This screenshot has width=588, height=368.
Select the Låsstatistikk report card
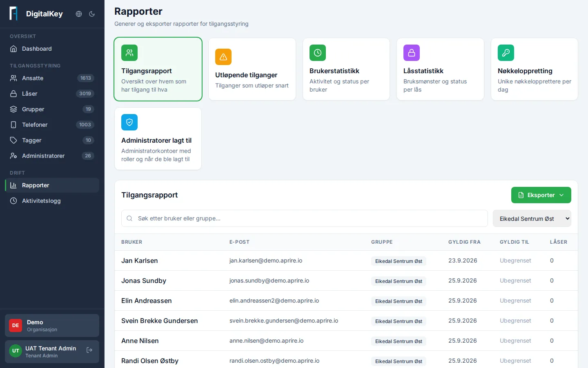tap(440, 69)
